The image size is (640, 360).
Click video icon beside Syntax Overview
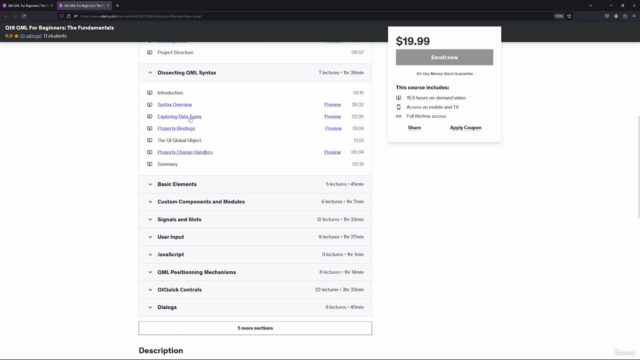point(150,104)
